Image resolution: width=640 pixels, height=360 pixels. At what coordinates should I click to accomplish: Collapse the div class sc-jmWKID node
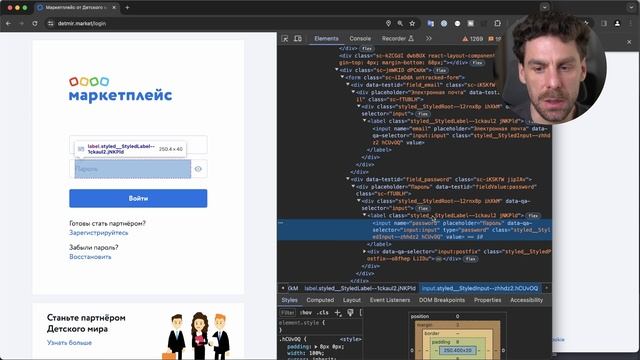point(337,70)
